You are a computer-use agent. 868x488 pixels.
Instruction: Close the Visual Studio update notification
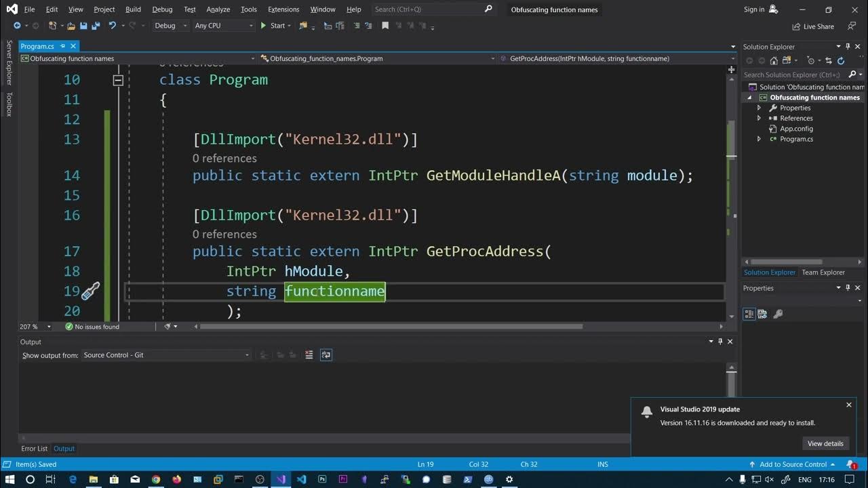click(848, 405)
